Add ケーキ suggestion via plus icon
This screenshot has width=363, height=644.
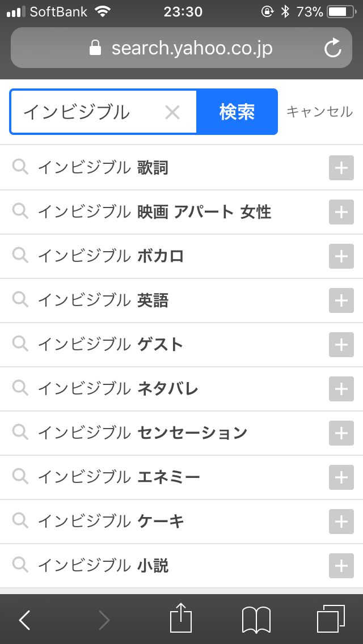pos(341,522)
